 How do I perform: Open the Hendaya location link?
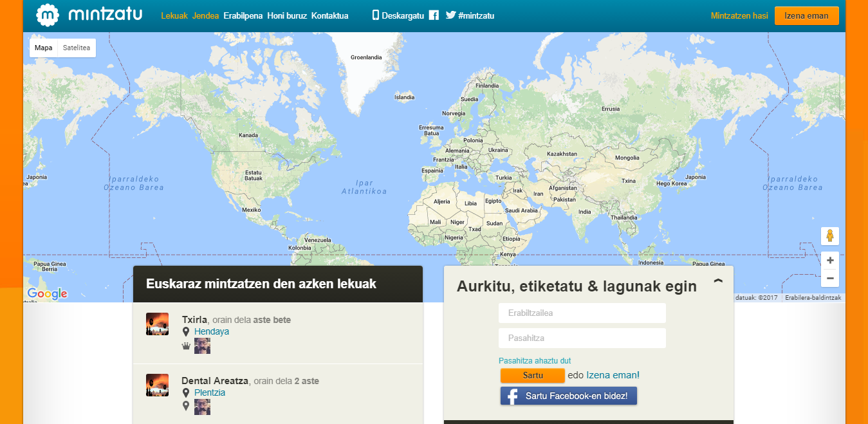[212, 331]
